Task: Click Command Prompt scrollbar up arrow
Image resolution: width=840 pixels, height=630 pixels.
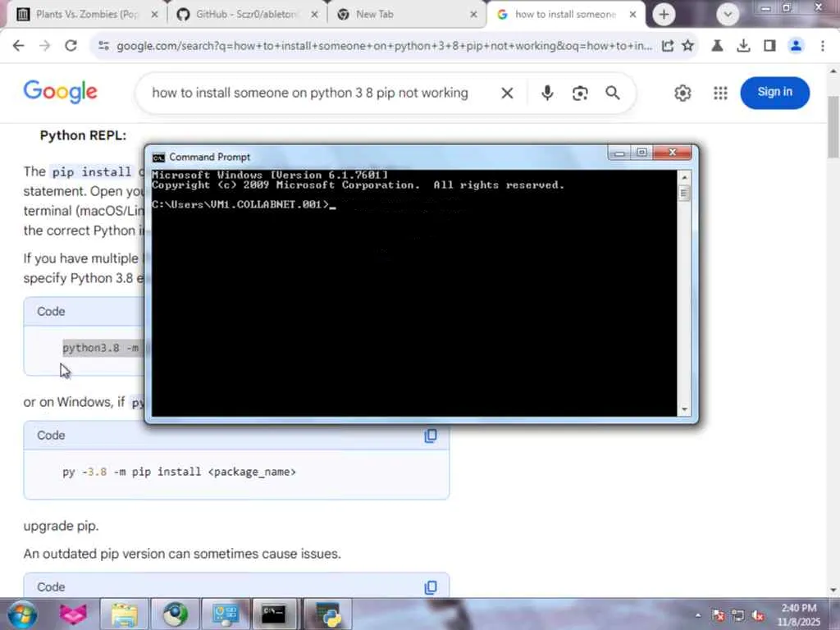Action: 684,177
